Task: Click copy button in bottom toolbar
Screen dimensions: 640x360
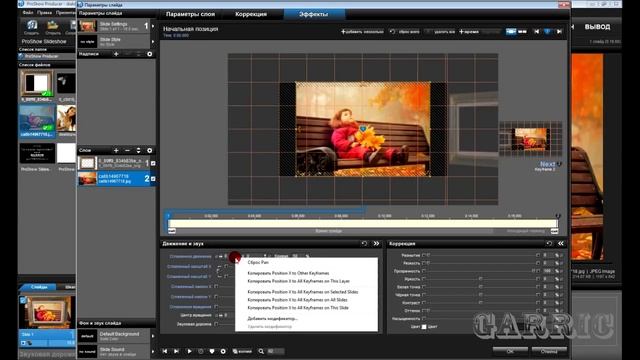Action: coord(242,351)
